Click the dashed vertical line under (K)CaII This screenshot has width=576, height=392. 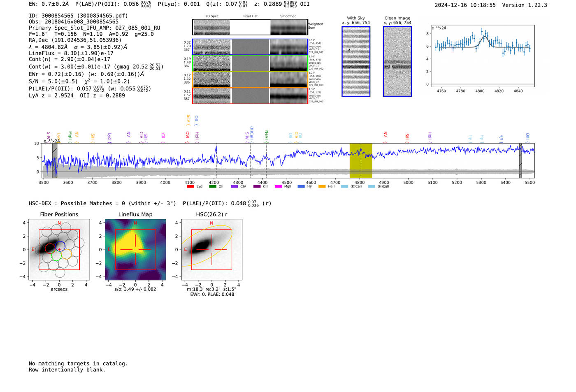(x=250, y=160)
